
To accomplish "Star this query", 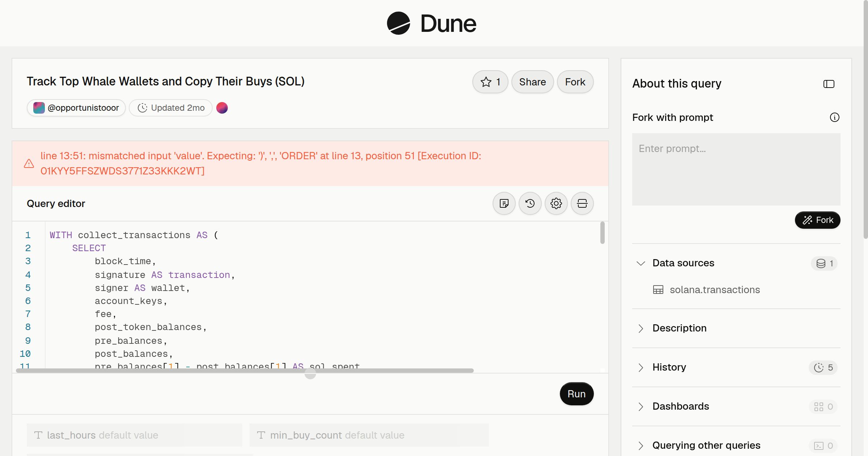I will (490, 82).
